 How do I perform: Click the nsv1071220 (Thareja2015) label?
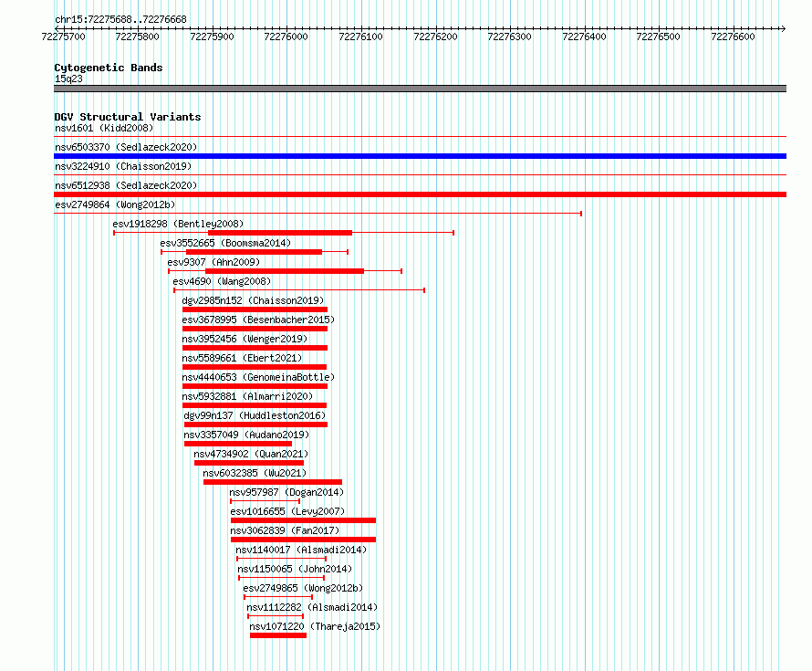coord(315,626)
